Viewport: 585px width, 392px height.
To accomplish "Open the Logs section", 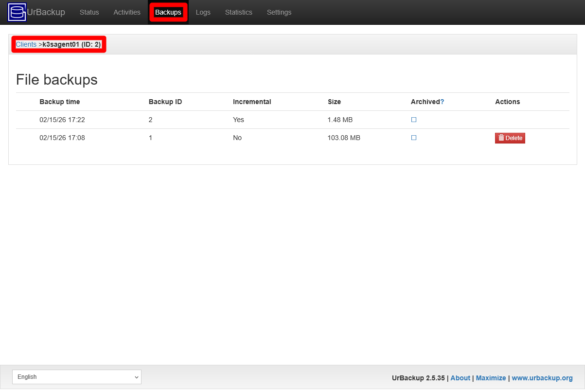I will tap(203, 12).
